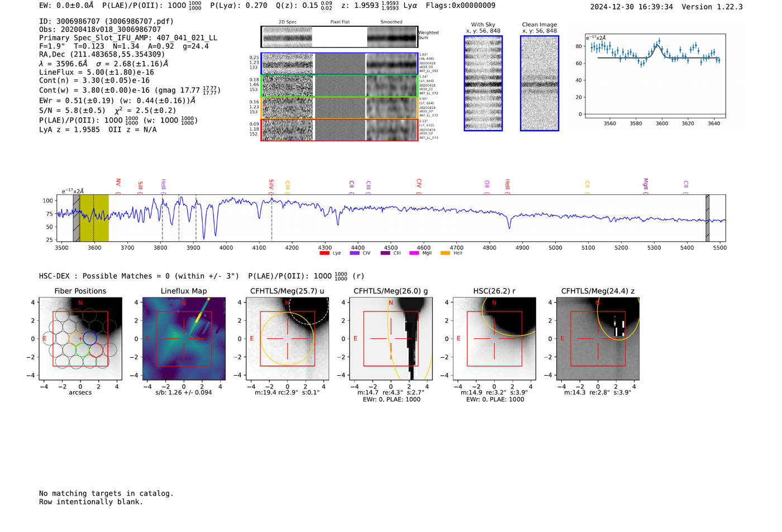
Task: Click the 'No matching targets in catalog.' text
Action: (106, 493)
